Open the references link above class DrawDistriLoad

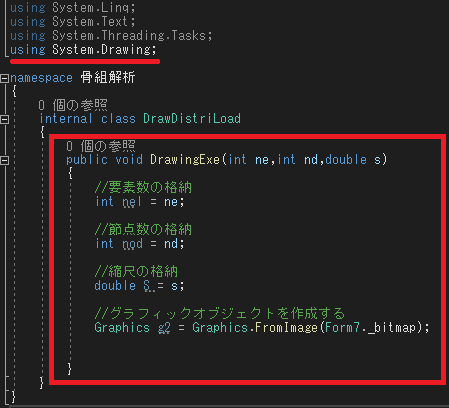coord(73,105)
